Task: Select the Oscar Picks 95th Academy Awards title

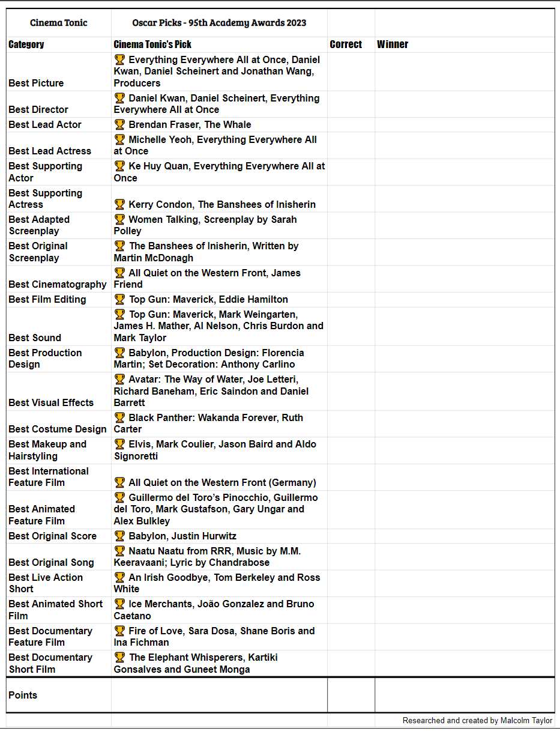Action: click(219, 23)
